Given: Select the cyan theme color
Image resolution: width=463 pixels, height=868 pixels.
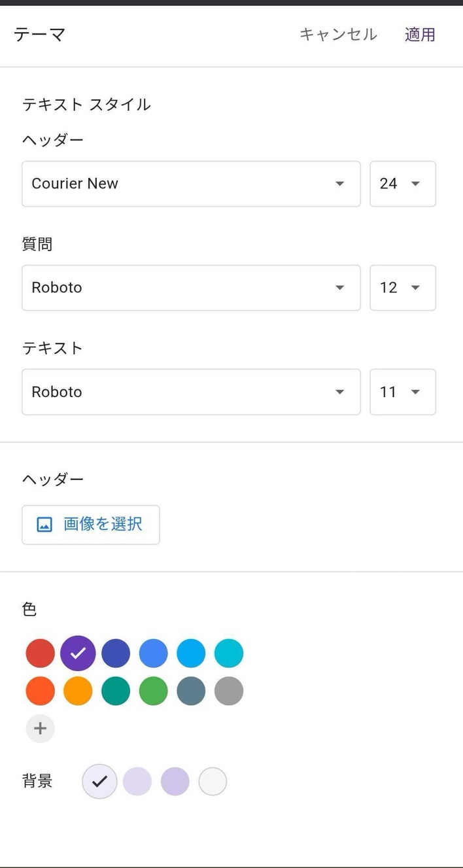Looking at the screenshot, I should (x=229, y=653).
